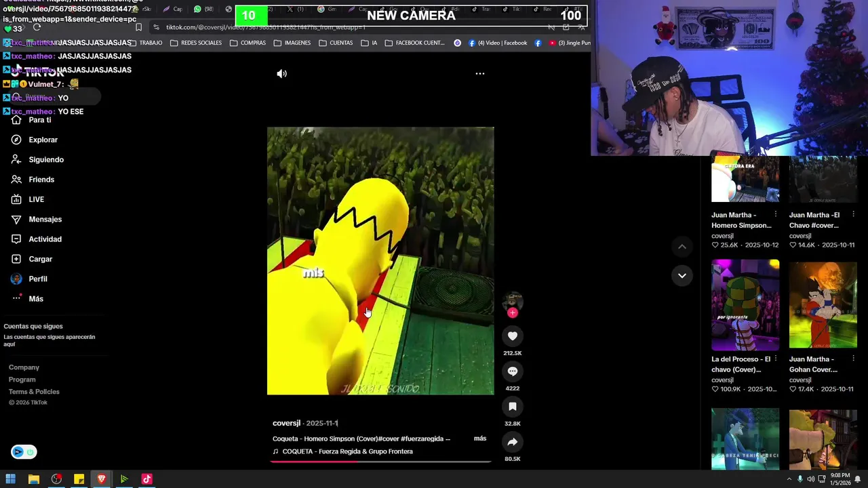Open the coversjl name under La del Proceso
Screen dimensions: 868x488
[x=722, y=380]
